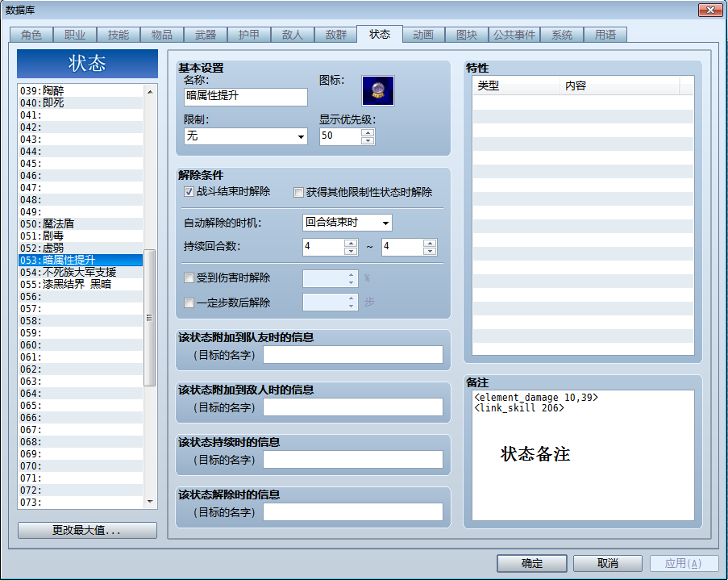Image resolution: width=728 pixels, height=580 pixels.
Task: Enable 受到伤害时解除 checkbox
Action: (x=189, y=278)
